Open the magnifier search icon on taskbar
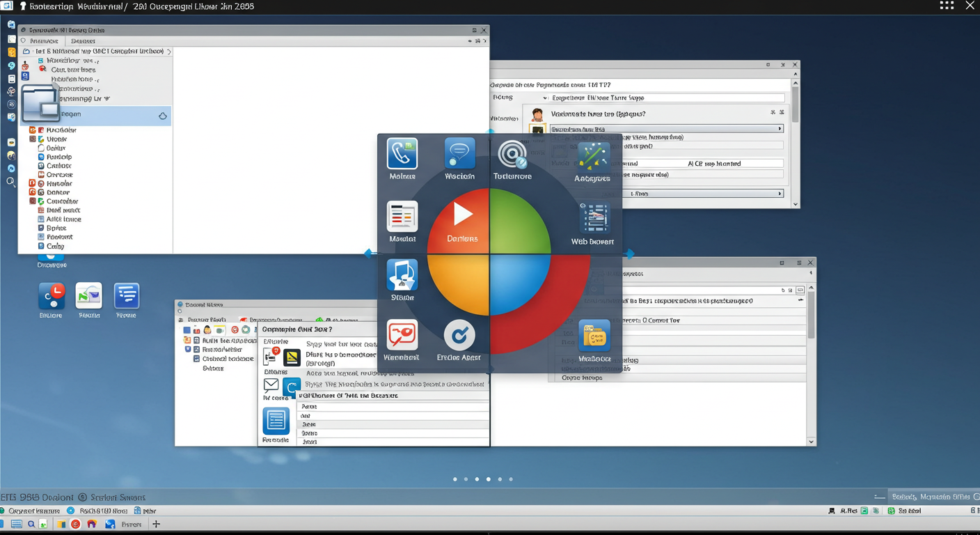 [32, 524]
